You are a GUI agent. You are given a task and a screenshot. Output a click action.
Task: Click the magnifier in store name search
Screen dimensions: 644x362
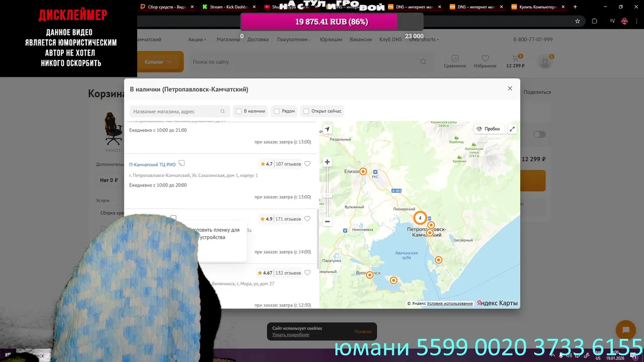pyautogui.click(x=222, y=111)
